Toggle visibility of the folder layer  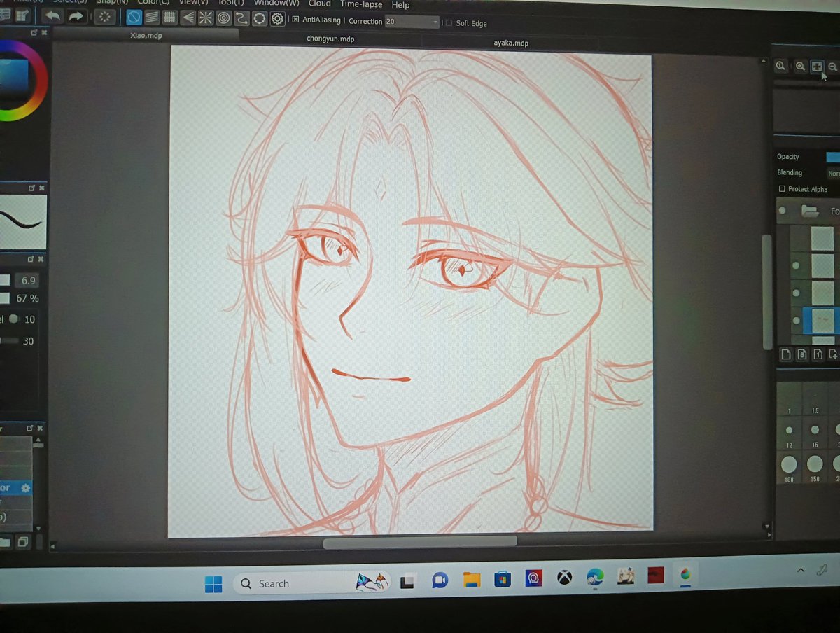[x=783, y=210]
